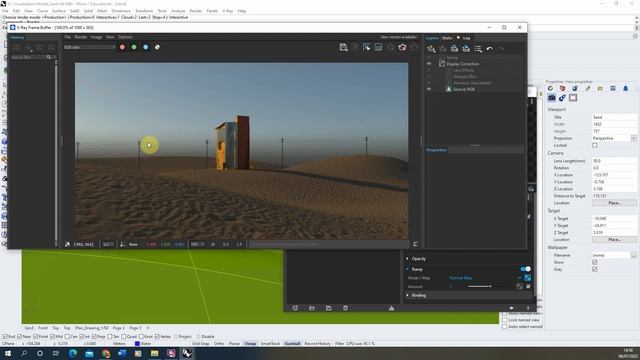Click the track mouse render icon

pyautogui.click(x=367, y=48)
